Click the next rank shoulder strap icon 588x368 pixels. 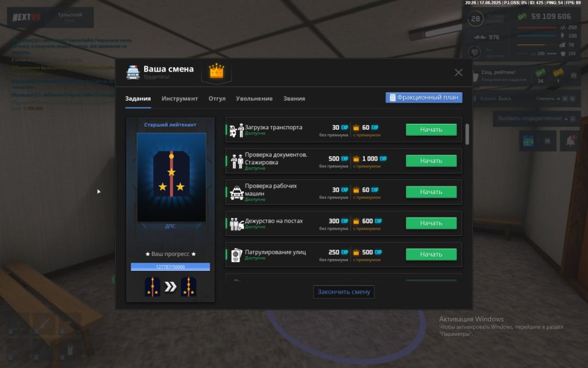188,287
